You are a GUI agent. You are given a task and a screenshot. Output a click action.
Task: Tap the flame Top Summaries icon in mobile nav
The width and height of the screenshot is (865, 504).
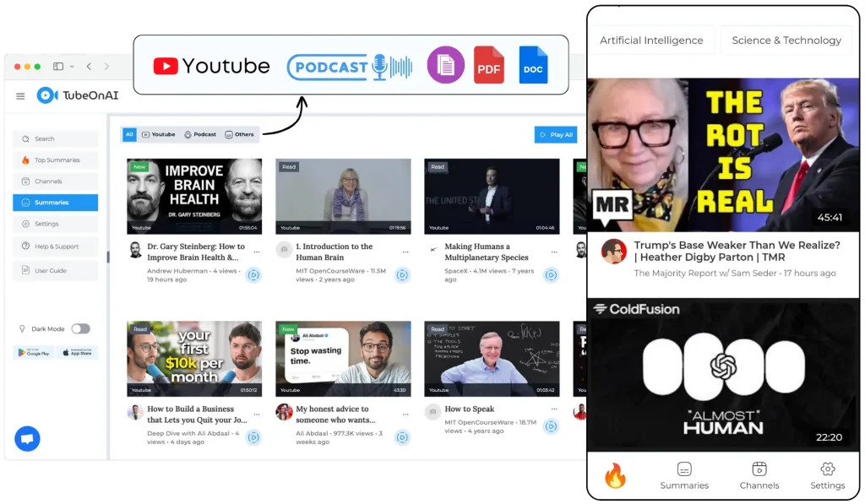pos(615,475)
